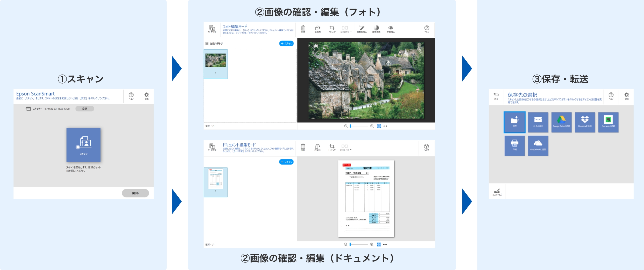The width and height of the screenshot is (644, 270).
Task: Click the auto color correction (自動色補正) wand icon
Action: (x=361, y=29)
